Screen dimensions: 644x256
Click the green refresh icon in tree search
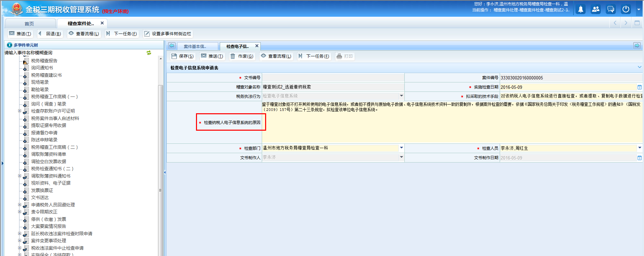[x=149, y=53]
